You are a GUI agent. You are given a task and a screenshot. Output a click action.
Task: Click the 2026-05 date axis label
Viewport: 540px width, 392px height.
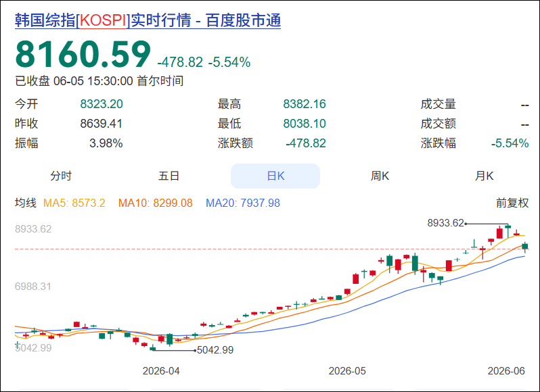pyautogui.click(x=347, y=371)
